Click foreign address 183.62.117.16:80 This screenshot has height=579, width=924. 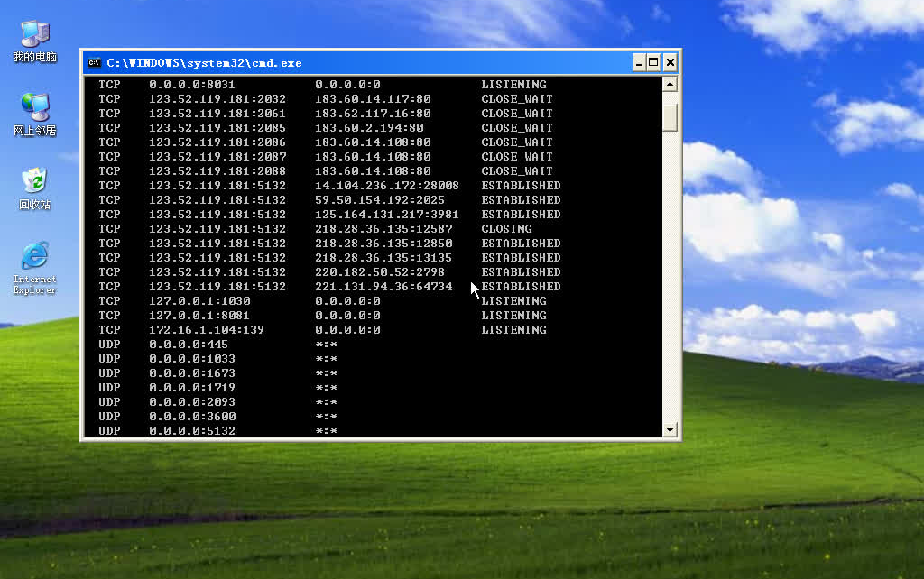[373, 113]
